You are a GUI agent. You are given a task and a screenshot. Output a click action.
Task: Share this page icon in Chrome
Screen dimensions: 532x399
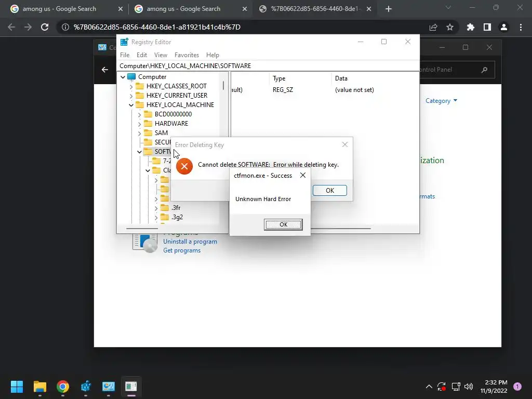[x=433, y=27]
